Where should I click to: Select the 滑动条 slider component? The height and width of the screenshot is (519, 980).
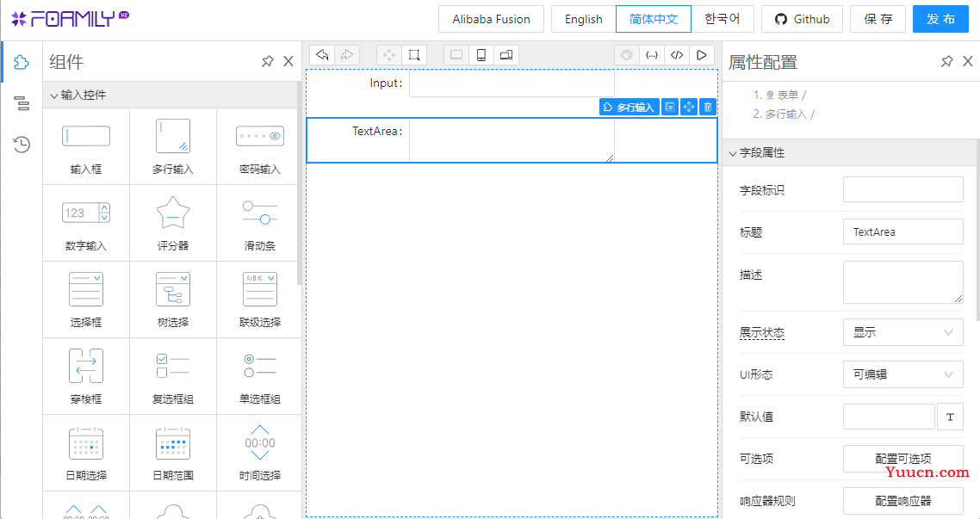(259, 223)
